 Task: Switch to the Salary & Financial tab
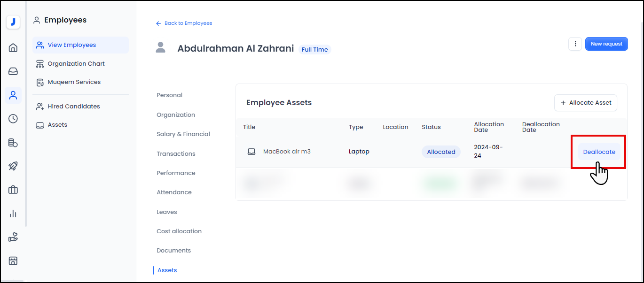(183, 134)
